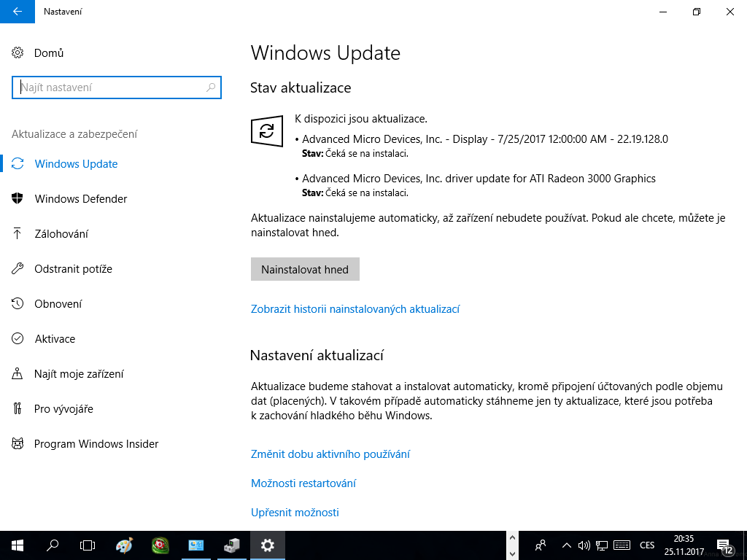747x560 pixels.
Task: Open Odstranit potíže section
Action: 74,268
